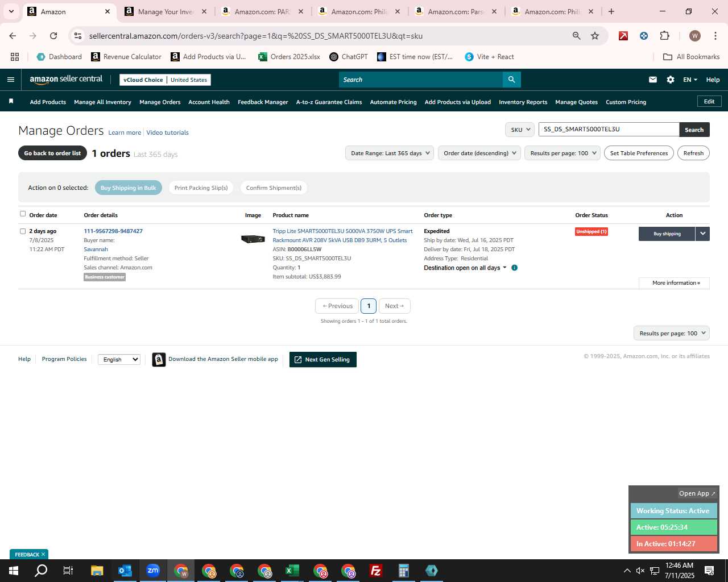Reload the page with browser refresh icon
The height and width of the screenshot is (582, 728).
tap(53, 36)
